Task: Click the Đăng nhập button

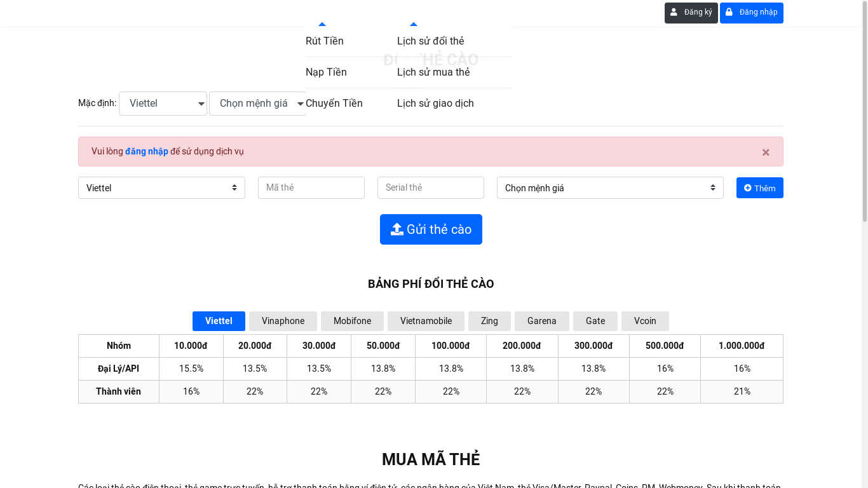Action: pos(751,13)
